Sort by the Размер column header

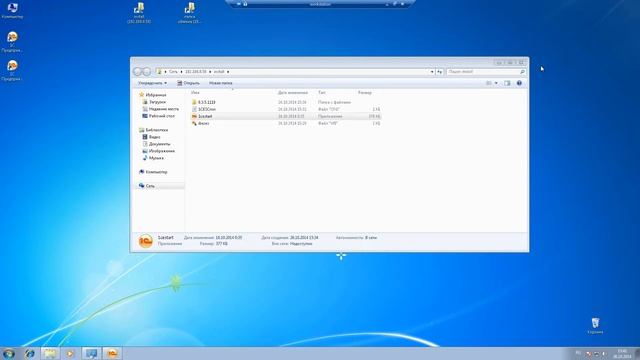pos(365,93)
